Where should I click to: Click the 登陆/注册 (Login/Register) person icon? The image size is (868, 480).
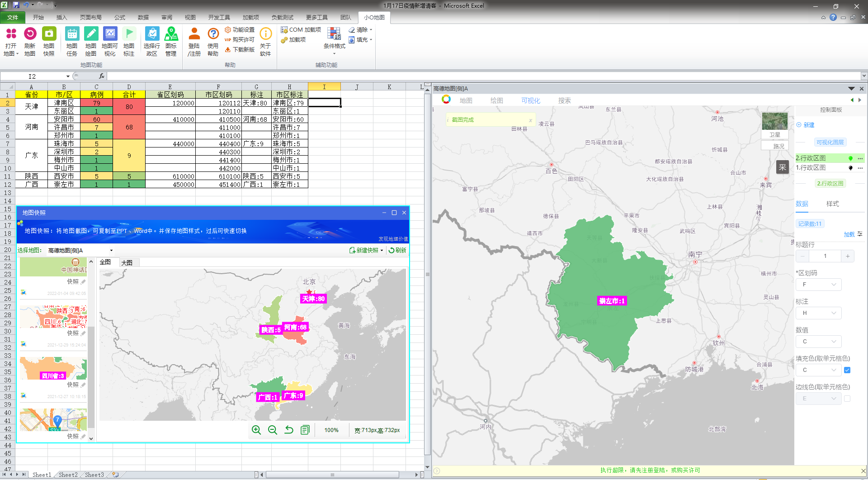point(194,33)
